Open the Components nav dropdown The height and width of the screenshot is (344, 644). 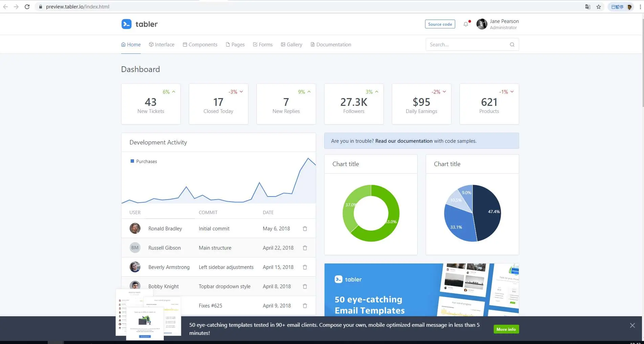[x=200, y=45]
